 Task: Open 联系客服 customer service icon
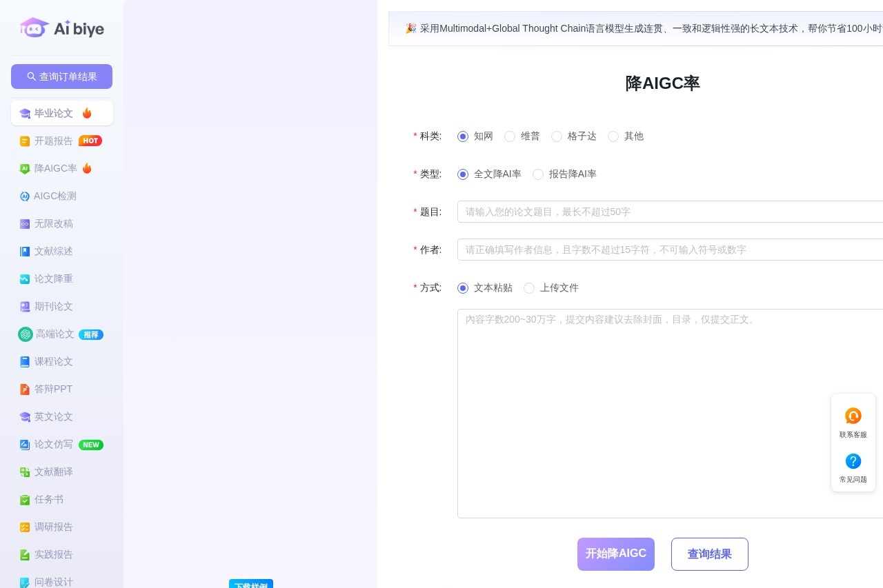(x=853, y=416)
